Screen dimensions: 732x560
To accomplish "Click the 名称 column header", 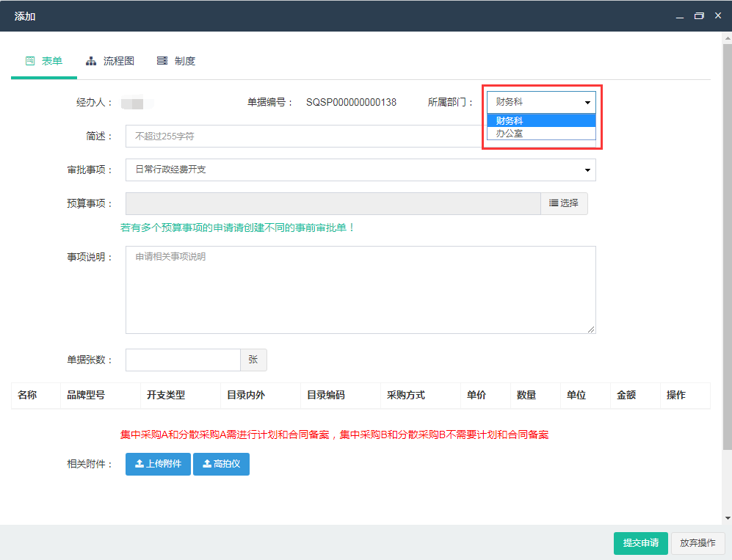I will [36, 396].
